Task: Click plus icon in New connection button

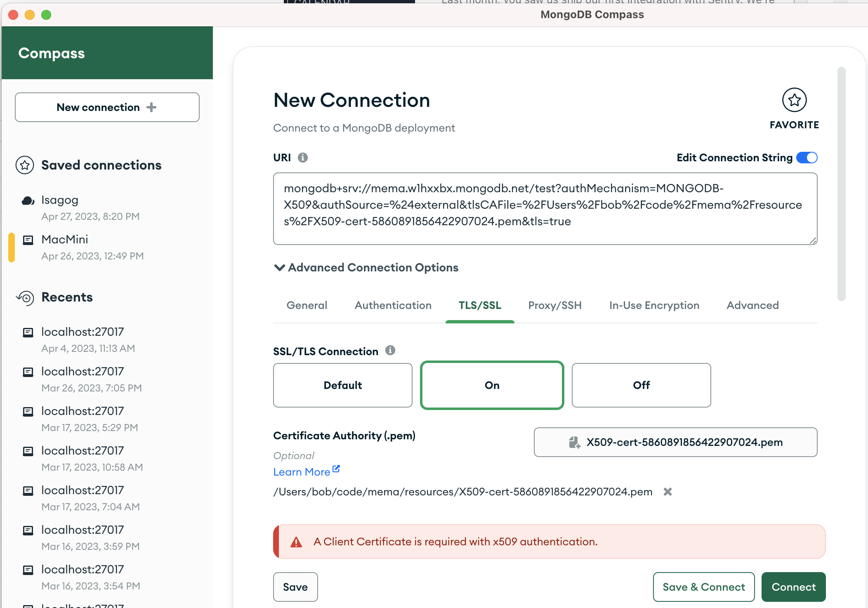Action: (x=151, y=107)
